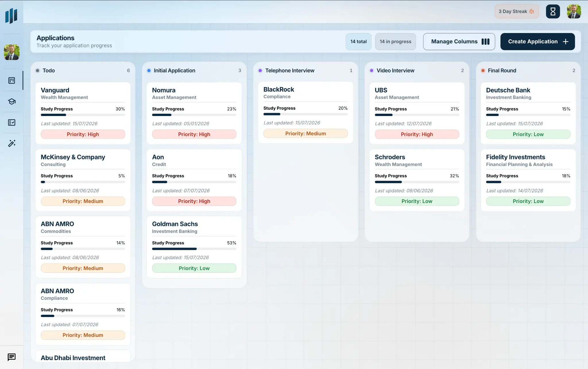Image resolution: width=588 pixels, height=369 pixels.
Task: Open the chat feedback icon
Action: [x=11, y=357]
